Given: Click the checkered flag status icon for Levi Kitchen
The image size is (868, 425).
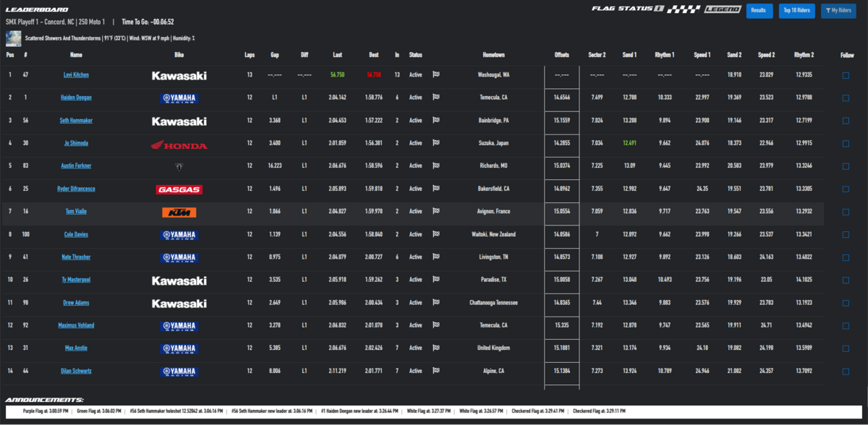Looking at the screenshot, I should (436, 74).
